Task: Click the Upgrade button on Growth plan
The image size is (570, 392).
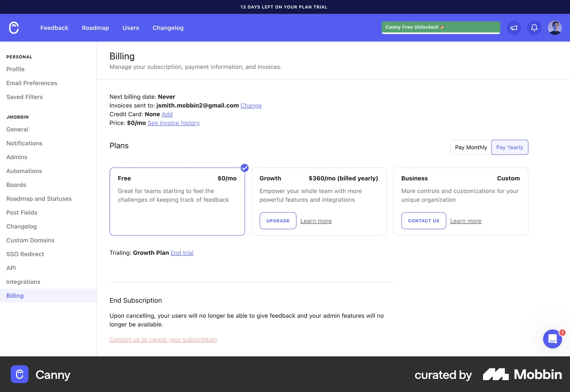Action: [x=278, y=221]
